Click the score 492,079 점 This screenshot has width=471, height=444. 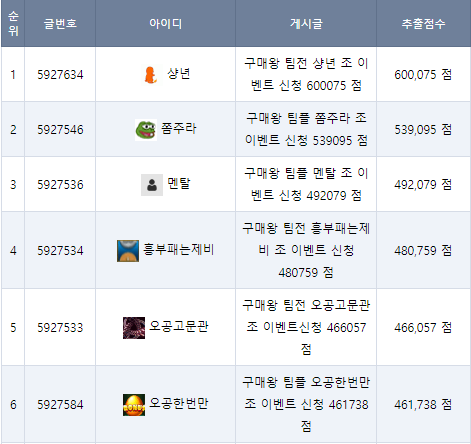pos(423,185)
